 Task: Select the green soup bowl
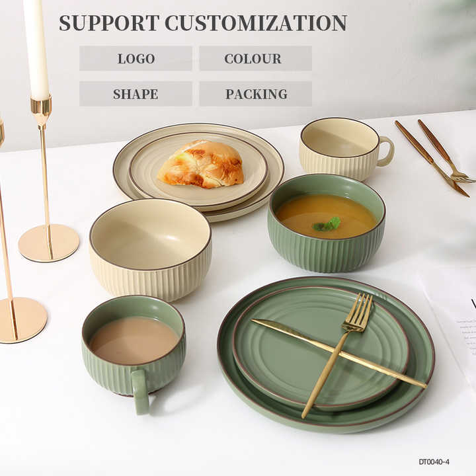point(327,223)
